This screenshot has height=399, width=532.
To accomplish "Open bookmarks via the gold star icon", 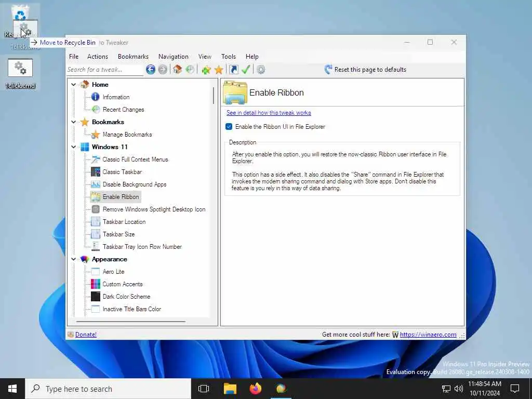I will click(x=219, y=70).
